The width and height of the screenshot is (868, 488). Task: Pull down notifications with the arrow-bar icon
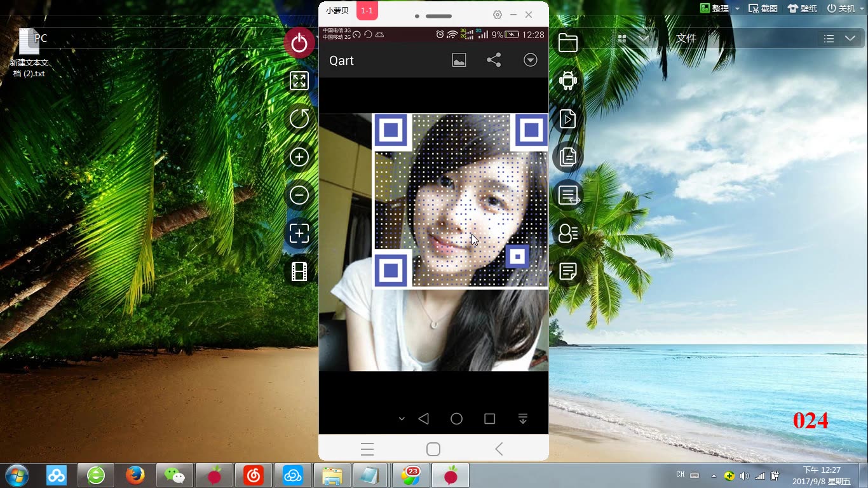(522, 419)
